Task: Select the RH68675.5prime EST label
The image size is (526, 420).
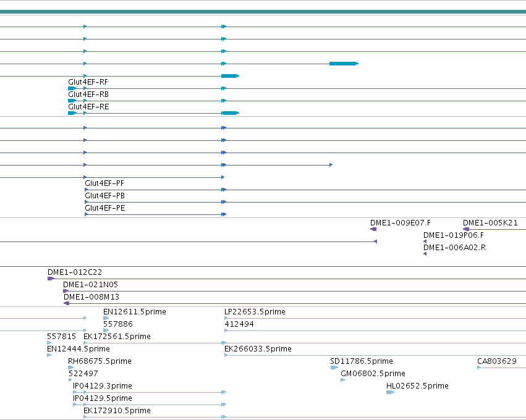Action: 100,362
